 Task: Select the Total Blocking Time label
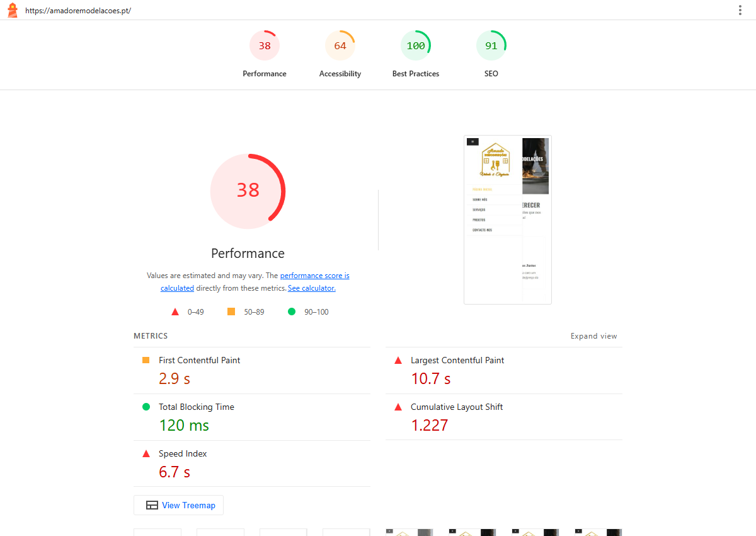197,407
